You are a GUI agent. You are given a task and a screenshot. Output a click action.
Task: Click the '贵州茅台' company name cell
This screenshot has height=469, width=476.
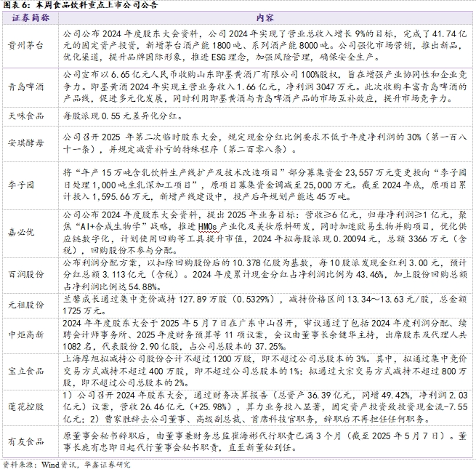(x=26, y=46)
